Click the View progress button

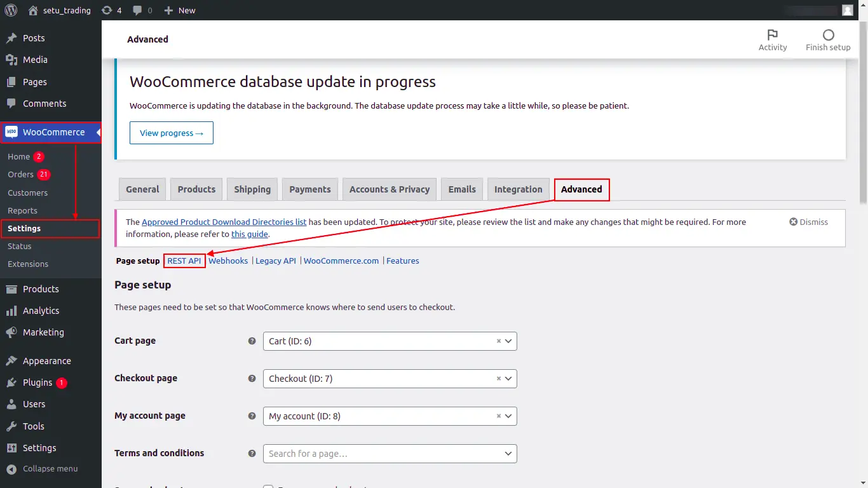172,133
